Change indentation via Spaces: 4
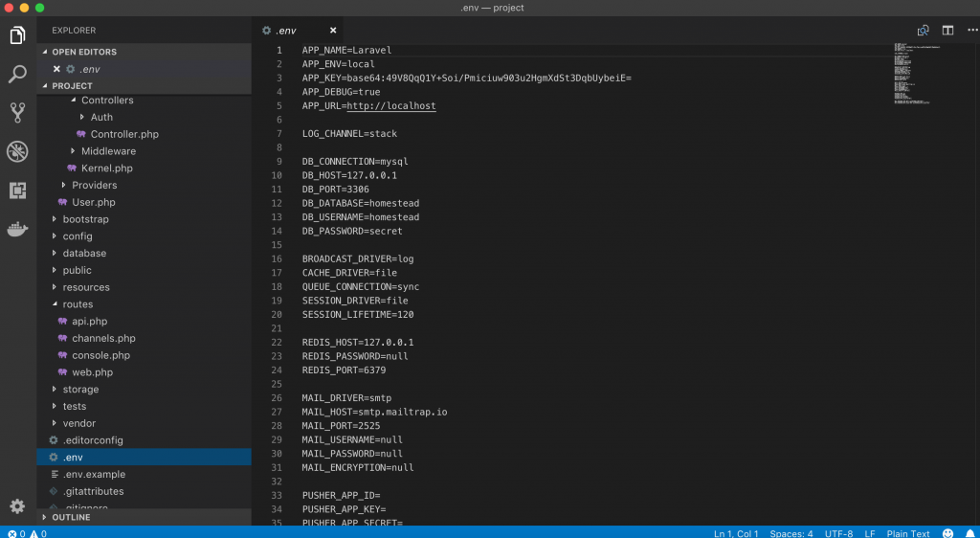980x538 pixels. point(791,533)
